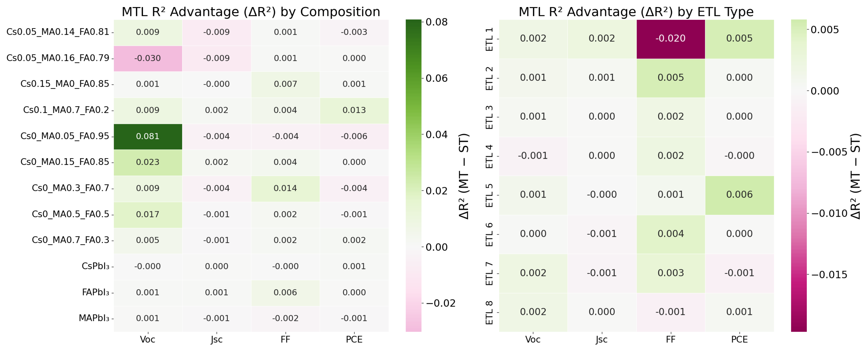Image resolution: width=868 pixels, height=350 pixels.
Task: Click the PCE column label on right heatmap
Action: [x=739, y=340]
